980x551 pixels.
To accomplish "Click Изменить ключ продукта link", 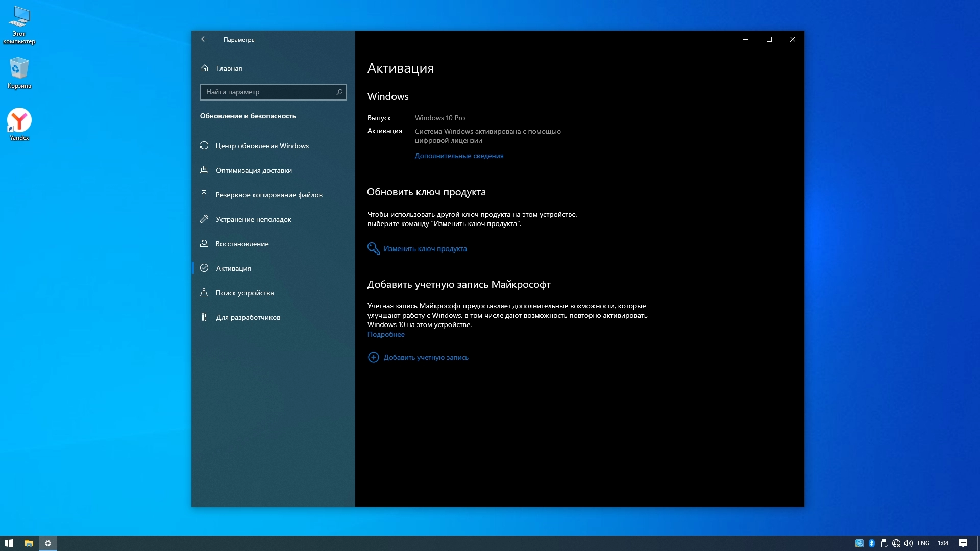I will point(425,248).
